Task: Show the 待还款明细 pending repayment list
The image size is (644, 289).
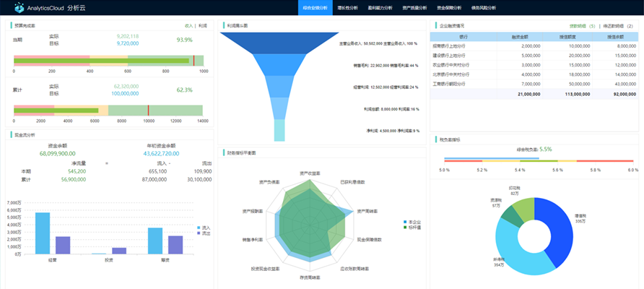Action: (618, 25)
